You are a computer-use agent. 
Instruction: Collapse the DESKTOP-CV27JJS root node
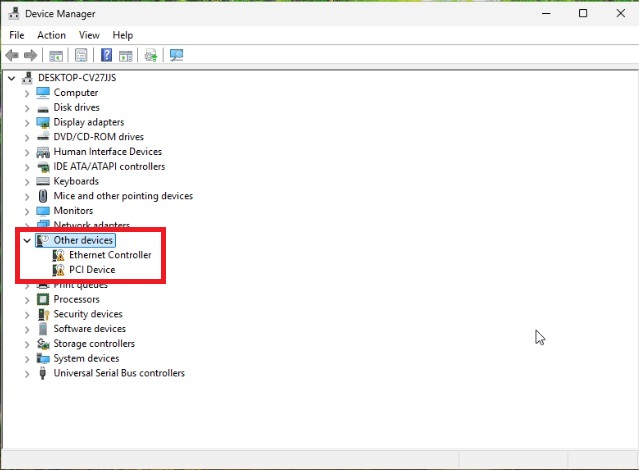(x=12, y=78)
